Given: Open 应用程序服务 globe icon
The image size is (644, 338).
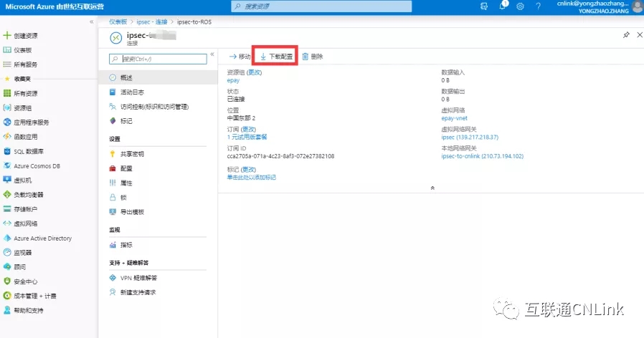Looking at the screenshot, I should pyautogui.click(x=7, y=122).
